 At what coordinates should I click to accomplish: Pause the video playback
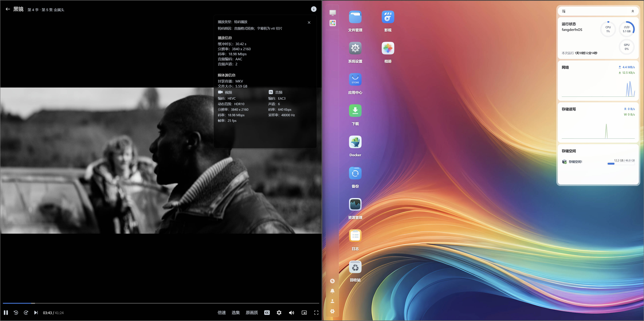pos(6,312)
